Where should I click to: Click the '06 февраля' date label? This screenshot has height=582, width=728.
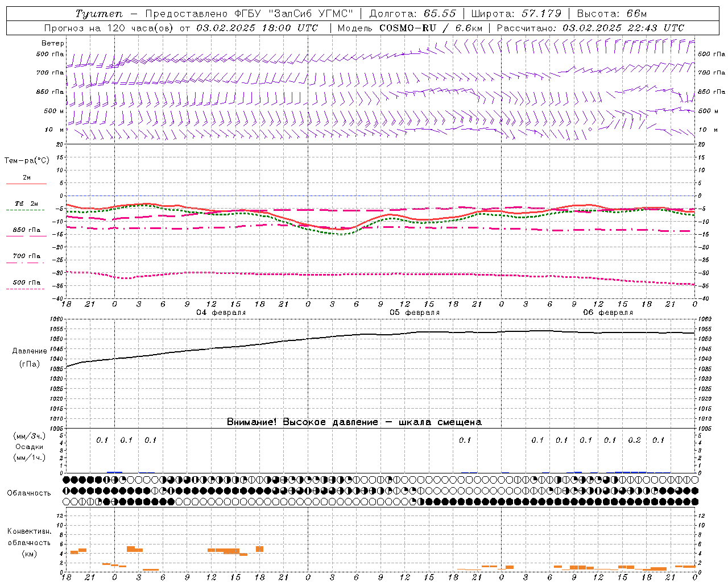pyautogui.click(x=608, y=313)
